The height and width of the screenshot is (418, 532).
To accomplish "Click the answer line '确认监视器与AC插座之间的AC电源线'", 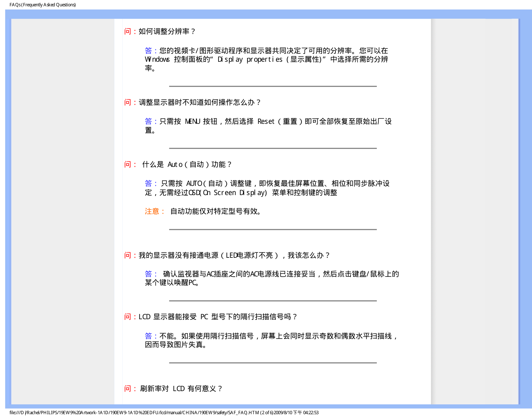I will [281, 274].
